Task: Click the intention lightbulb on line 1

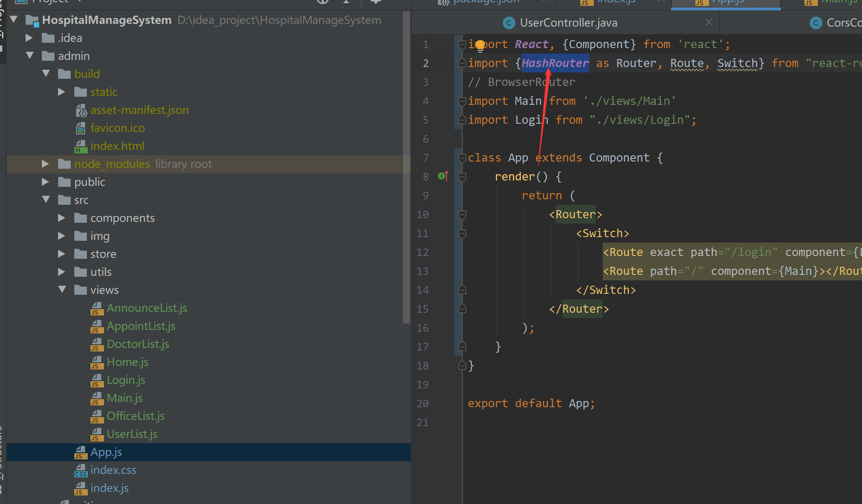Action: click(x=480, y=45)
